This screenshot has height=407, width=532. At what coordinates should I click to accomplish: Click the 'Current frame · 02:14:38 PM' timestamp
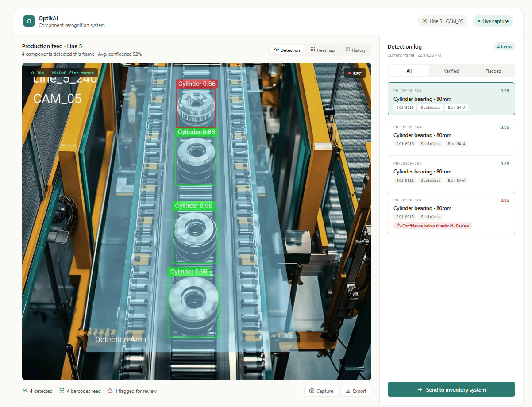pos(414,55)
